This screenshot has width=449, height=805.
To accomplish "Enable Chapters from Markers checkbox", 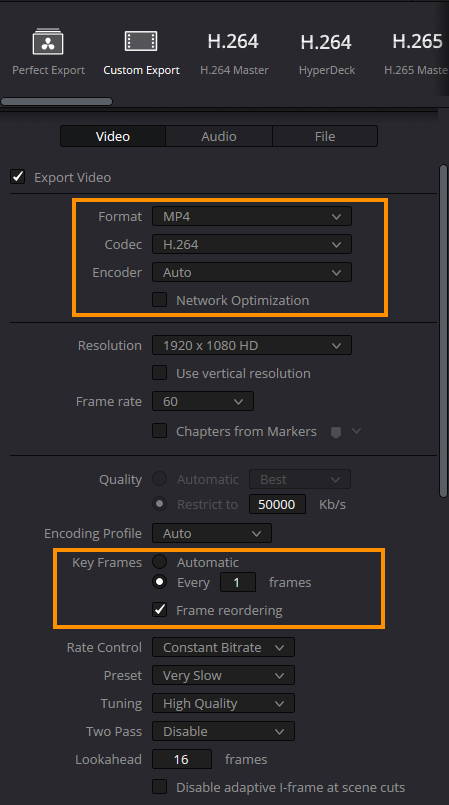I will [160, 430].
